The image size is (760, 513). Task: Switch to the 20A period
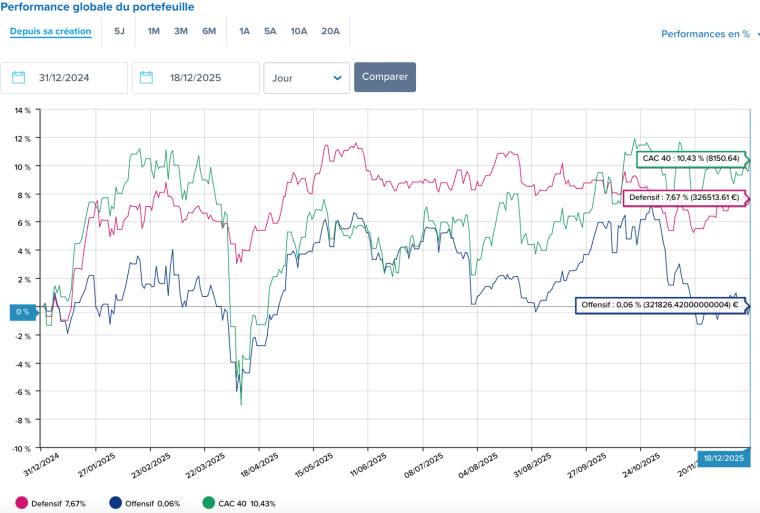click(330, 31)
